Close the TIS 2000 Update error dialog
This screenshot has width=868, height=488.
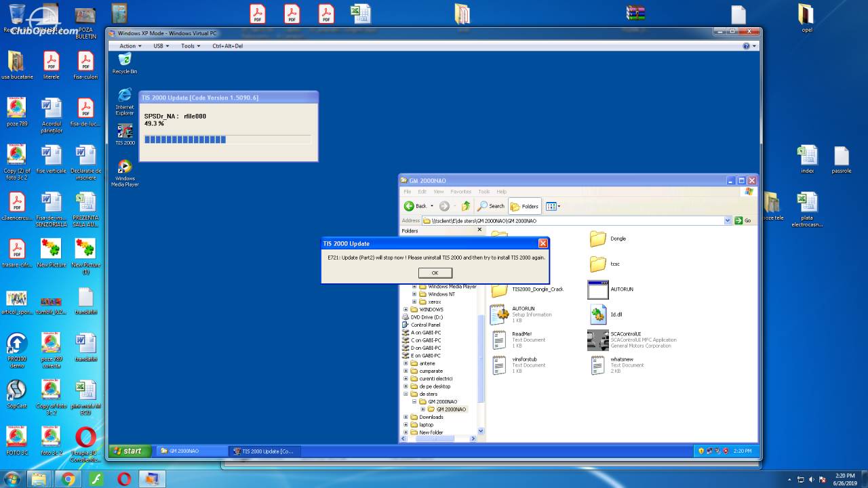[542, 243]
